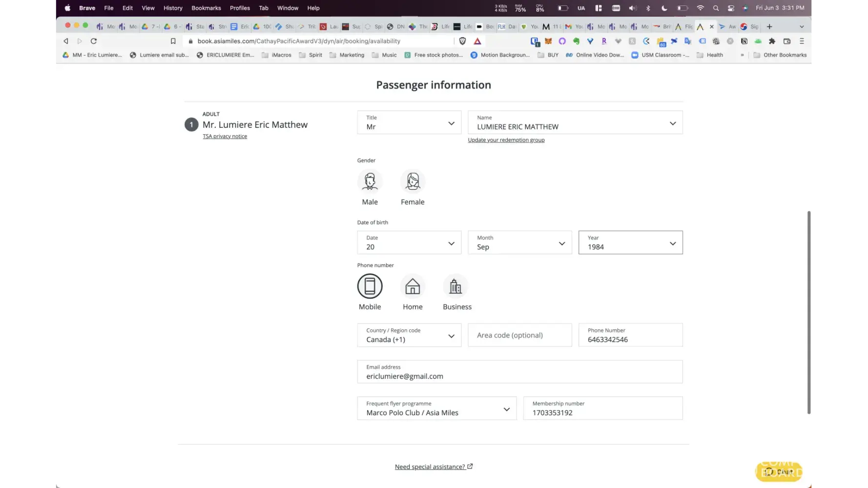This screenshot has height=488, width=868.
Task: Open the Extensions puzzle piece icon
Action: [x=772, y=41]
